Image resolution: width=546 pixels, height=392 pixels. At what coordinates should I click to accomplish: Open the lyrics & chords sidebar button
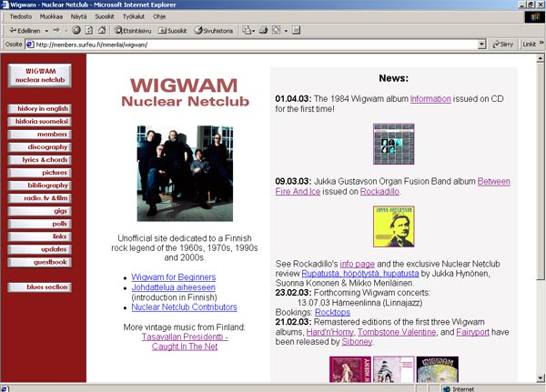point(40,160)
